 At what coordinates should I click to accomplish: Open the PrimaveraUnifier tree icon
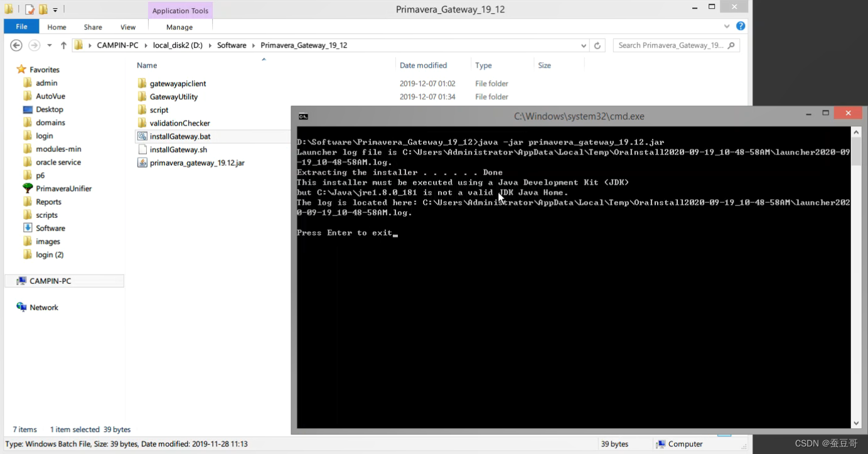(28, 188)
